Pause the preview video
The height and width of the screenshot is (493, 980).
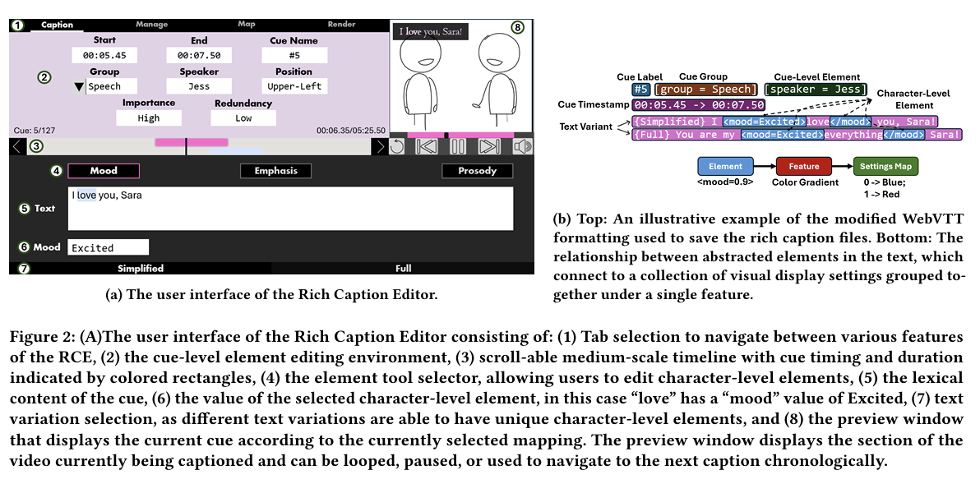pos(458,146)
